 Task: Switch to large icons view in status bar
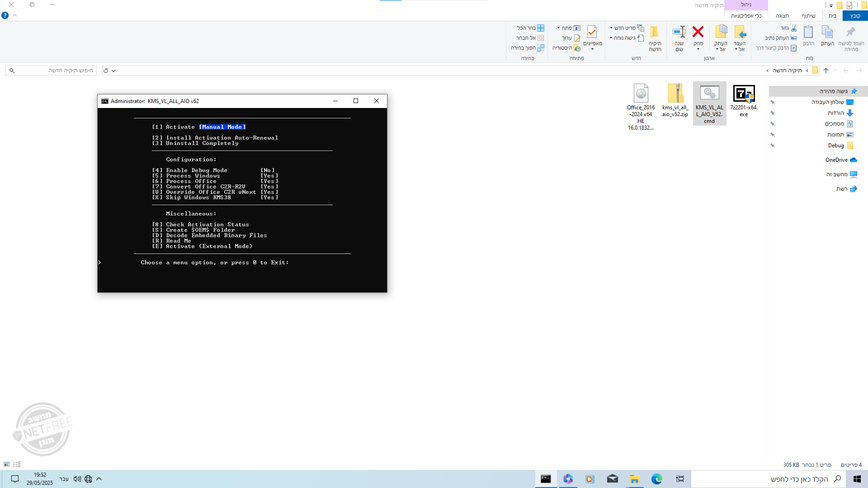click(7, 465)
